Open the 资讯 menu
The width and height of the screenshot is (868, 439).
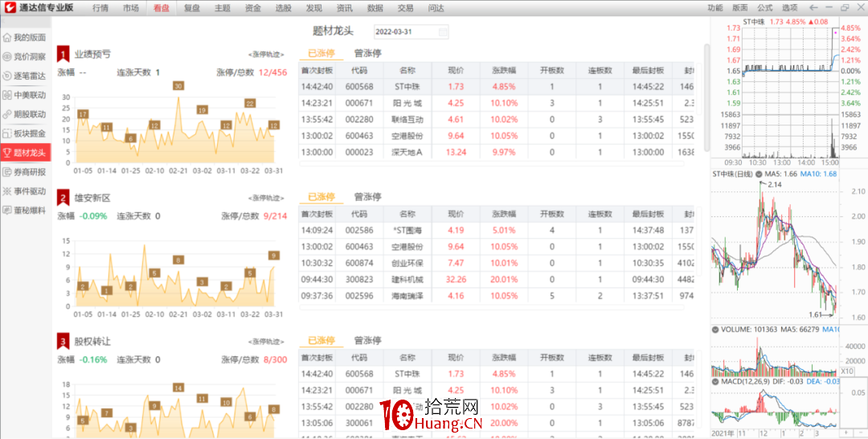pos(344,8)
